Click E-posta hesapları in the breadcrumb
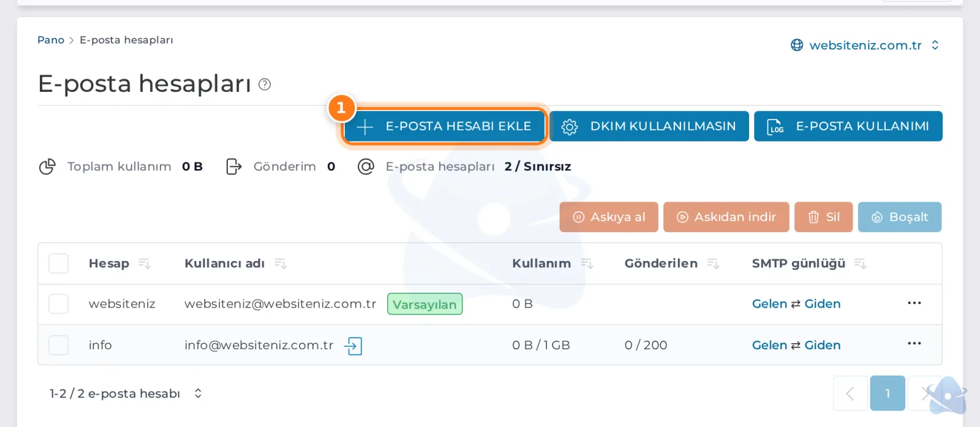Image resolution: width=980 pixels, height=427 pixels. [126, 40]
